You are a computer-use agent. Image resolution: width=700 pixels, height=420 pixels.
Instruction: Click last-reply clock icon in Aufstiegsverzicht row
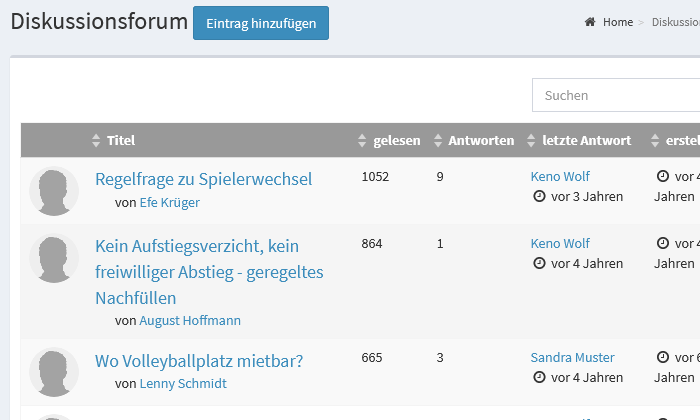tap(539, 263)
